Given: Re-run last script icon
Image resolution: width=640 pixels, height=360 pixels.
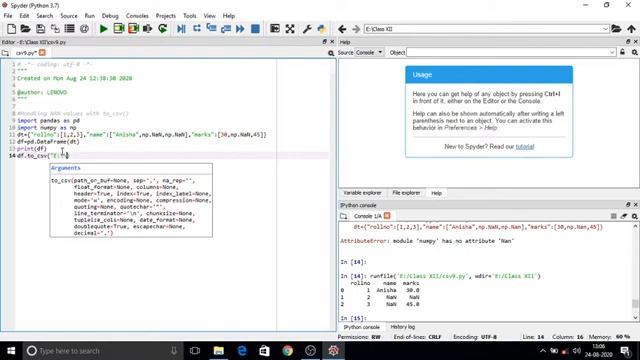Looking at the screenshot, I should (x=162, y=29).
